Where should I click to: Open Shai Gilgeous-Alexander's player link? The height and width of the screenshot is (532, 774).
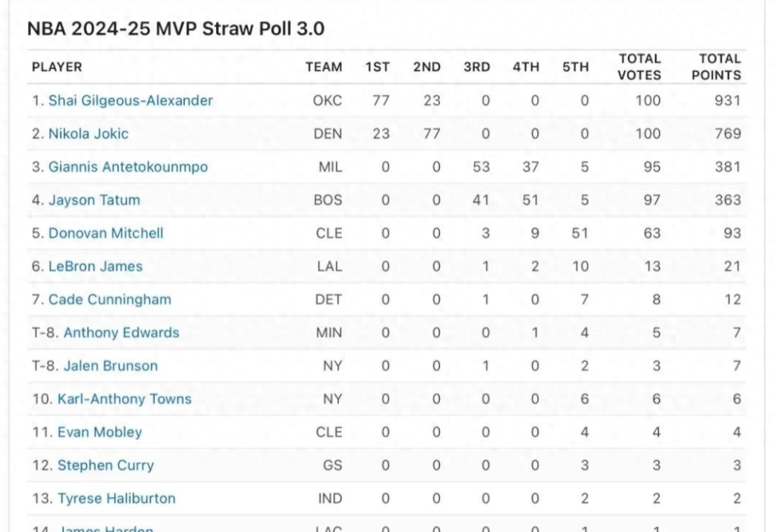click(x=131, y=101)
